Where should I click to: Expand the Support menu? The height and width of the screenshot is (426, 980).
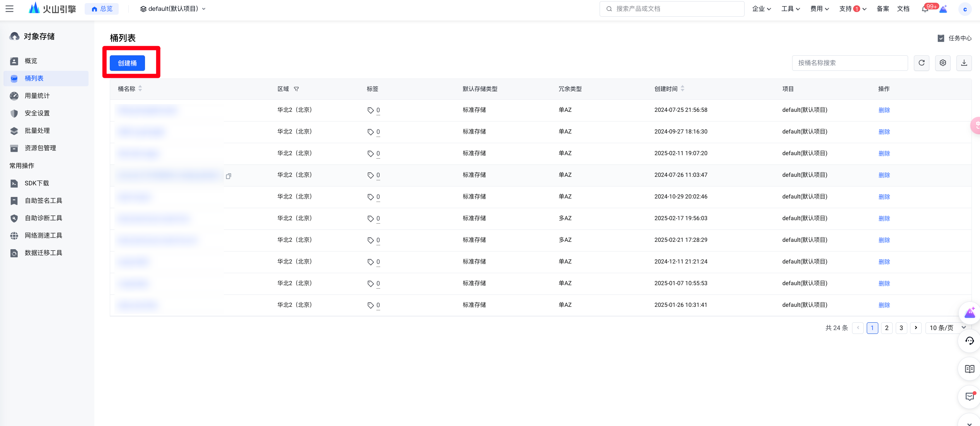tap(853, 9)
